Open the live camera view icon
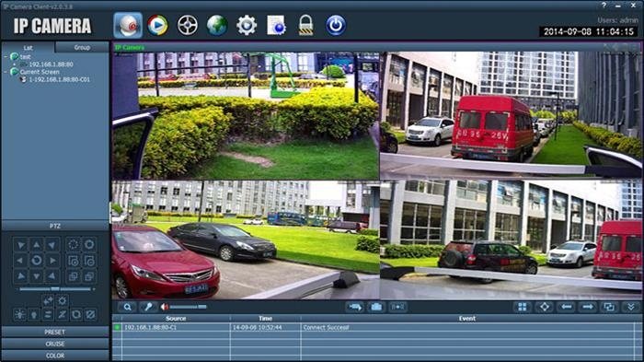Viewport: 644px width, 362px height. 128,26
